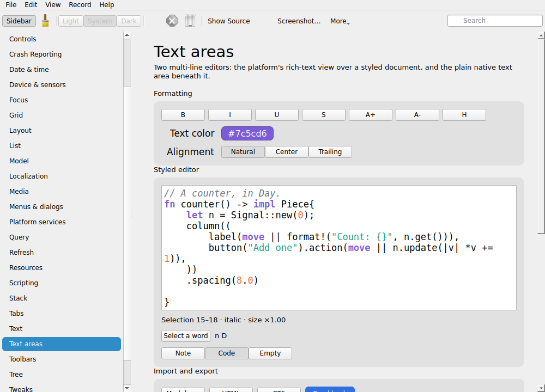Image resolution: width=545 pixels, height=392 pixels.
Task: Apply bold with the B button
Action: pos(183,115)
